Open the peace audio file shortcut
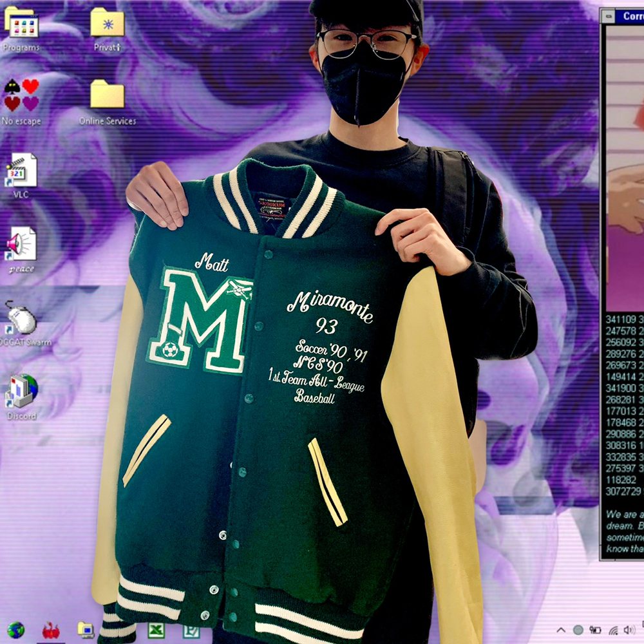The image size is (644, 644). coord(21,245)
